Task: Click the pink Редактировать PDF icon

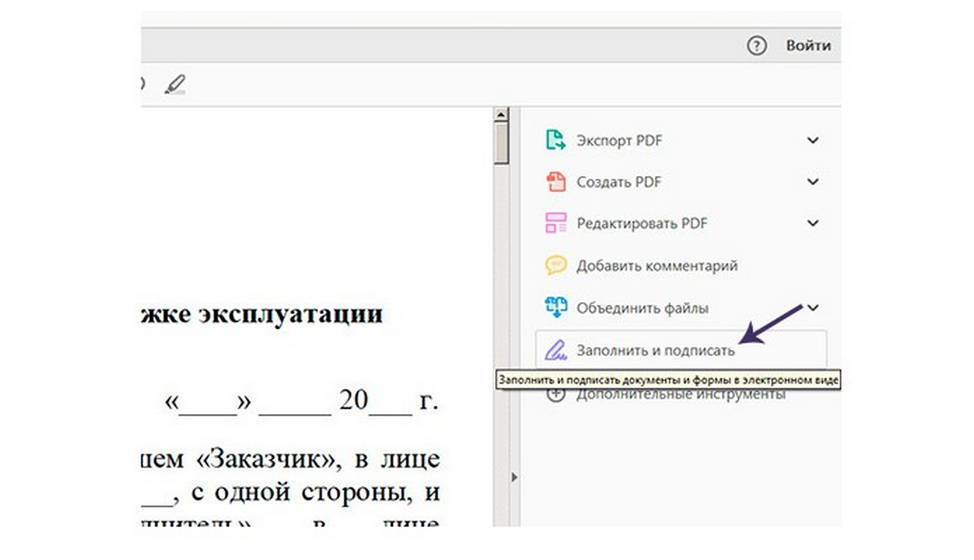Action: pos(555,223)
